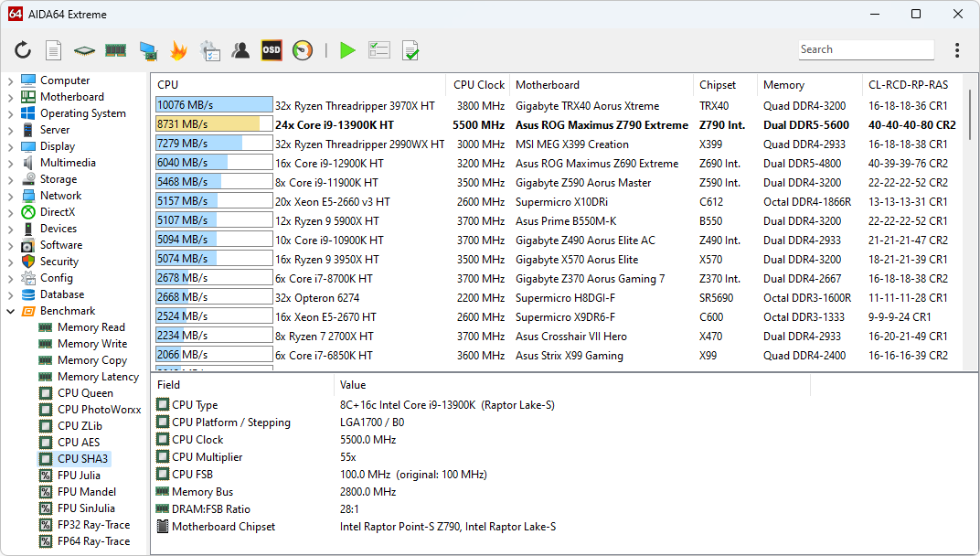Open the three-dot options menu
Viewport: 980px width, 556px height.
pyautogui.click(x=957, y=50)
